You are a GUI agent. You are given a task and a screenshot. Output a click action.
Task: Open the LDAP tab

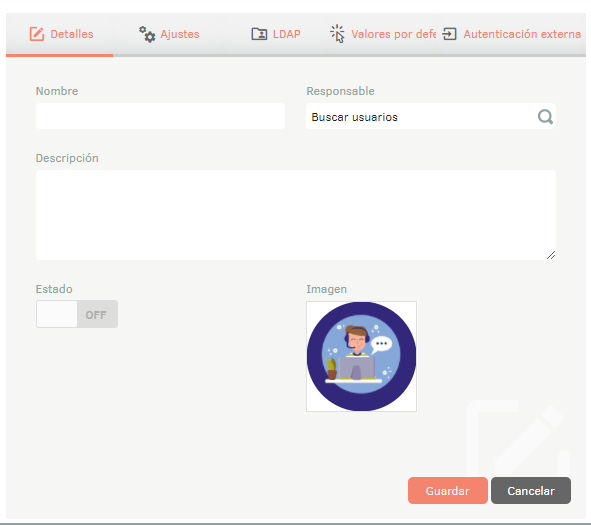pos(276,34)
